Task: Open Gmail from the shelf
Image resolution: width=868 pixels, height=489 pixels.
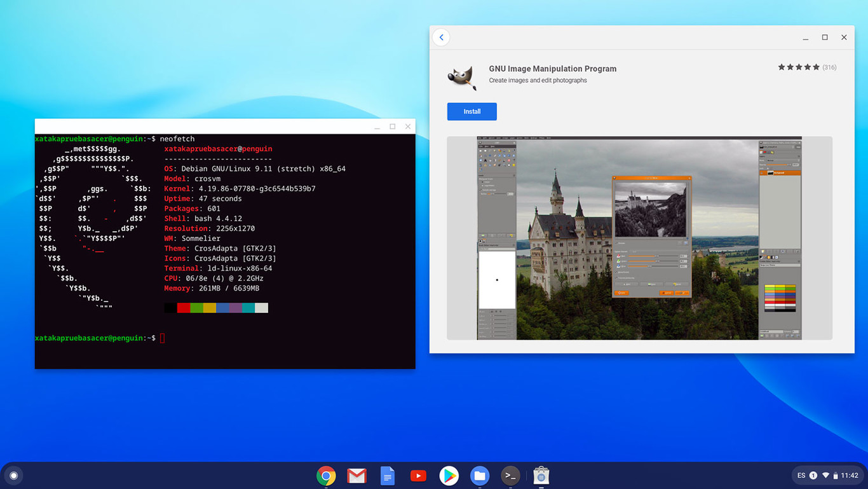Action: [x=356, y=475]
